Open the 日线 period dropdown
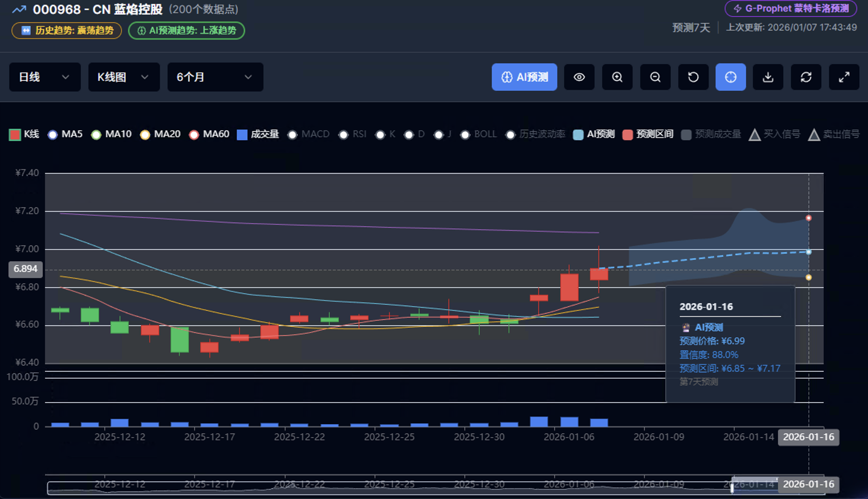The image size is (868, 499). (45, 77)
